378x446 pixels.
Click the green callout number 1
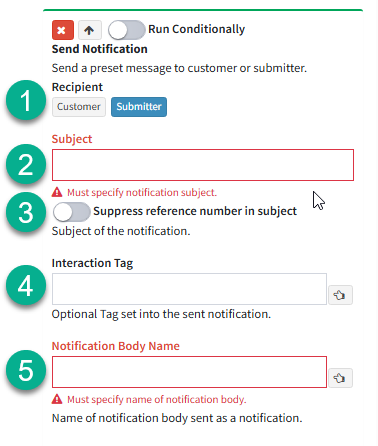click(26, 100)
